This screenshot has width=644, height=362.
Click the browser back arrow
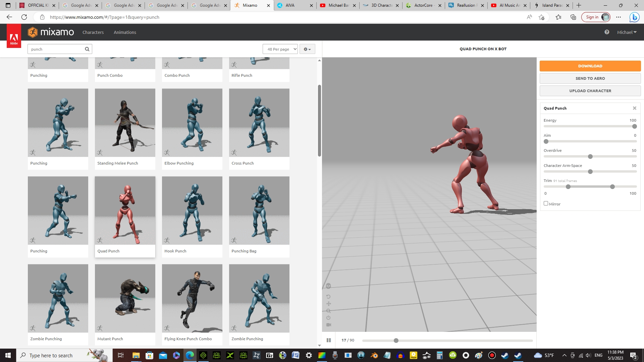tap(9, 17)
